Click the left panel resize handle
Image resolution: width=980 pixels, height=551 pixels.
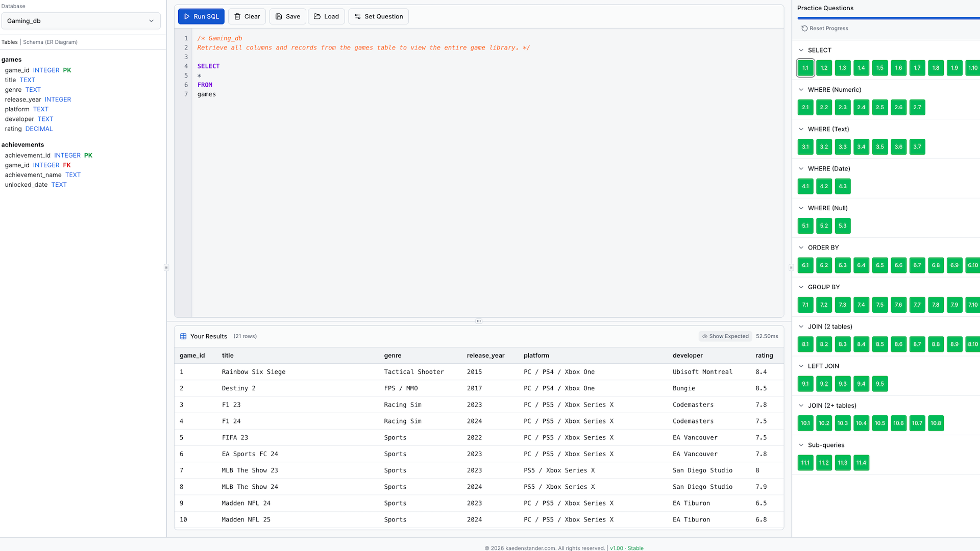click(166, 267)
